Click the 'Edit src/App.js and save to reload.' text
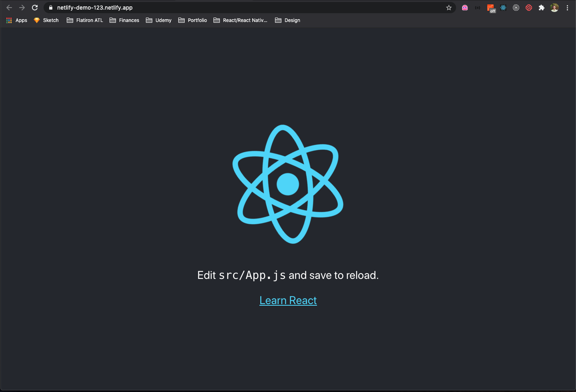 (x=288, y=275)
